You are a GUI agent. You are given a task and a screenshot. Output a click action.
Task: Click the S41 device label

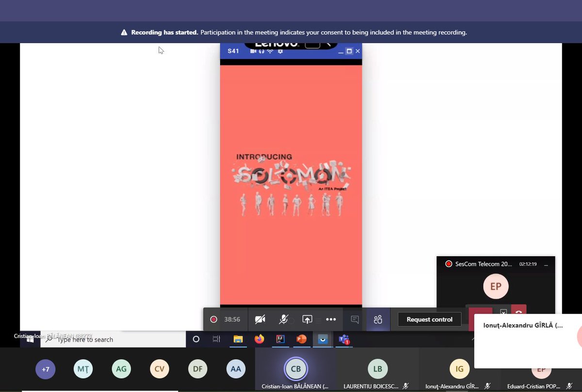click(x=233, y=51)
